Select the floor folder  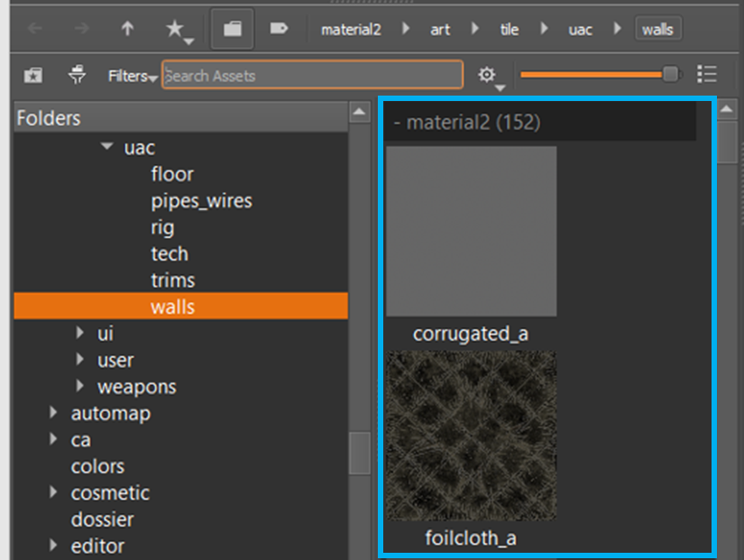[172, 174]
